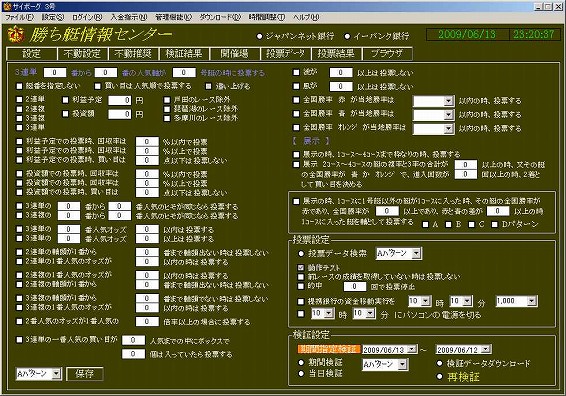Viewport: 566px width, 396px height.
Task: Open the 1,000 amount dropdown
Action: [x=532, y=301]
